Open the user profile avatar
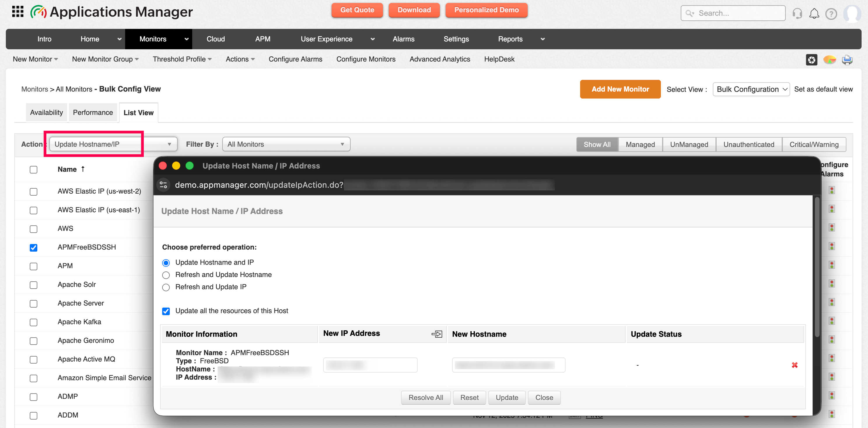This screenshot has width=868, height=428. (x=853, y=13)
